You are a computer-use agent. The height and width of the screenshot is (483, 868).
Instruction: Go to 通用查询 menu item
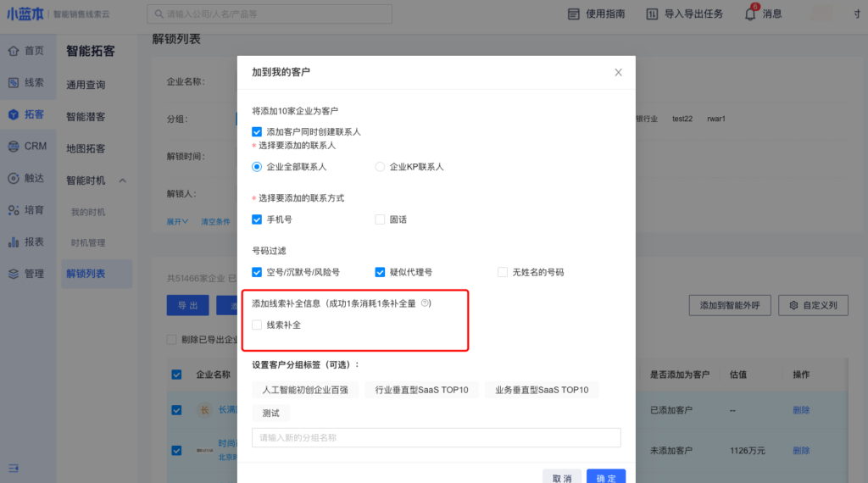click(x=86, y=85)
